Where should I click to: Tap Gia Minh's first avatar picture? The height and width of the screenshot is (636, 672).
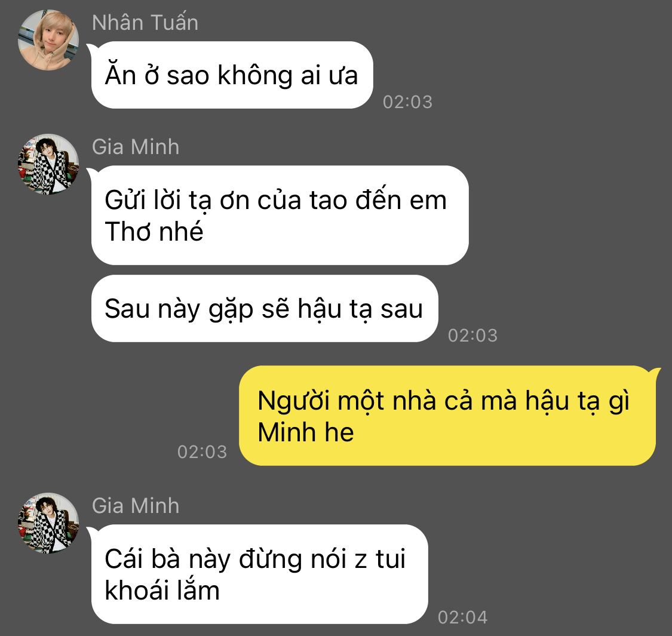tap(48, 165)
